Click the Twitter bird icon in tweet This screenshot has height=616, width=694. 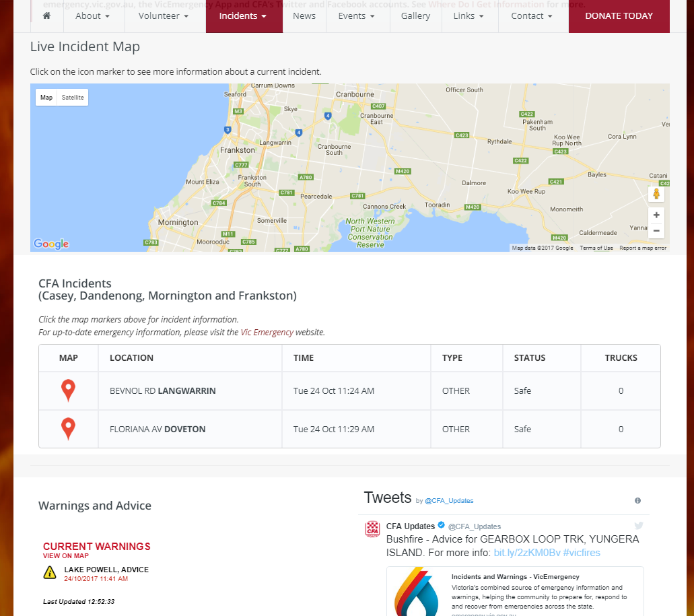point(638,526)
